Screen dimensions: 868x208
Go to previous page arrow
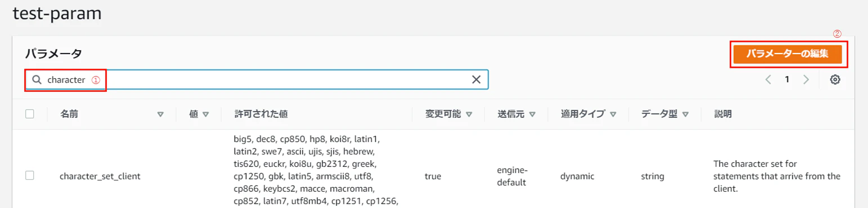[768, 79]
